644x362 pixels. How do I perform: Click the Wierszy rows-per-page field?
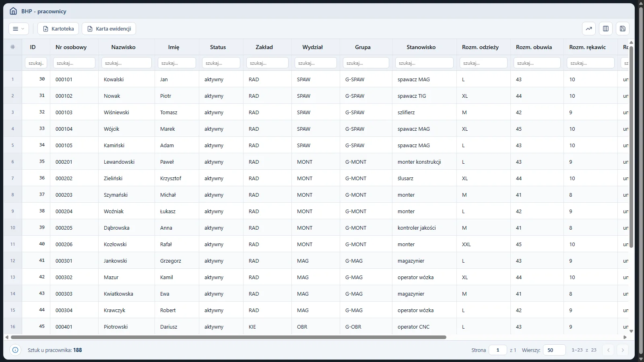tap(554, 350)
